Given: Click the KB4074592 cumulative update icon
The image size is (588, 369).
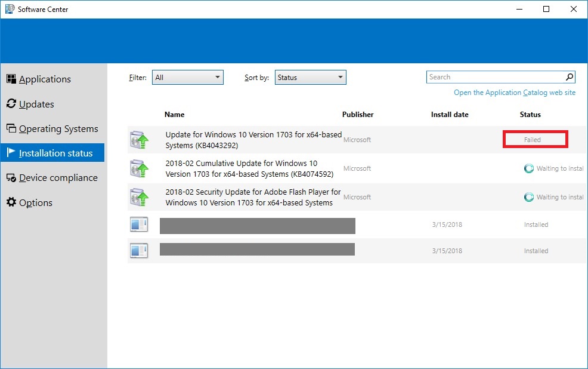Looking at the screenshot, I should point(139,168).
